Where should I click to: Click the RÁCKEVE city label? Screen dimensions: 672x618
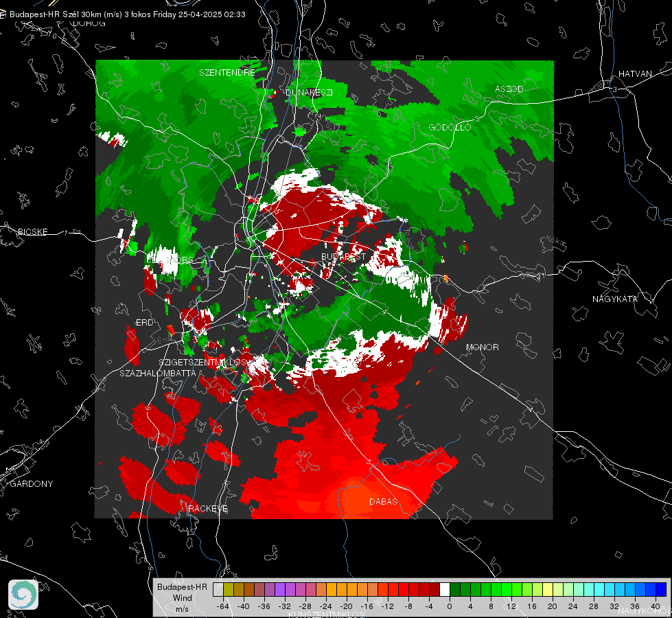pyautogui.click(x=208, y=509)
